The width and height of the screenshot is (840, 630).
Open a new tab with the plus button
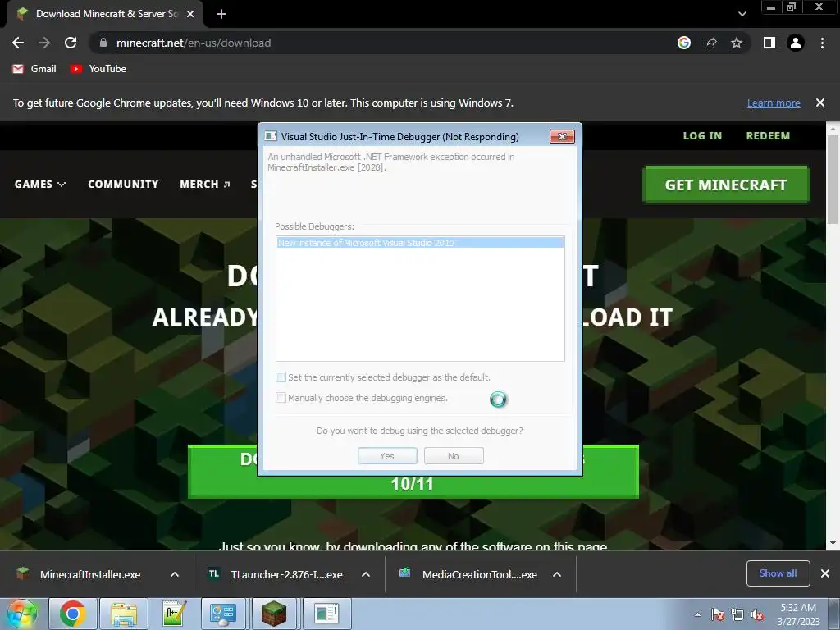pyautogui.click(x=221, y=14)
